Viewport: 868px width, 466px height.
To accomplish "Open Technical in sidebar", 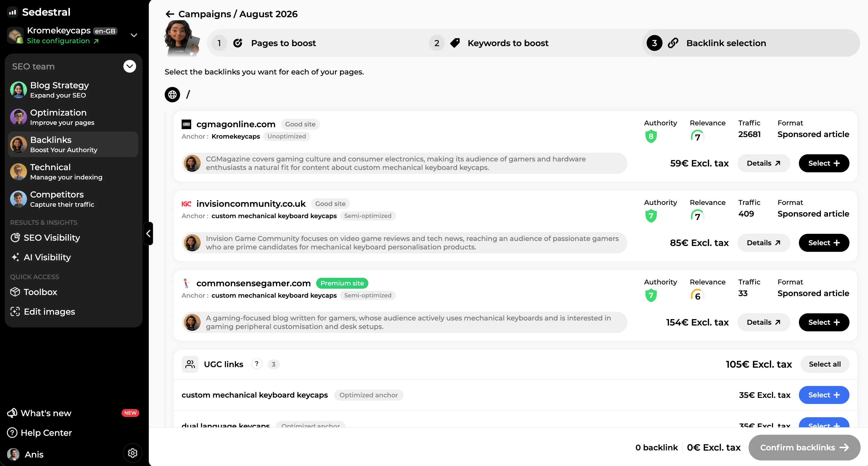I will tap(73, 172).
